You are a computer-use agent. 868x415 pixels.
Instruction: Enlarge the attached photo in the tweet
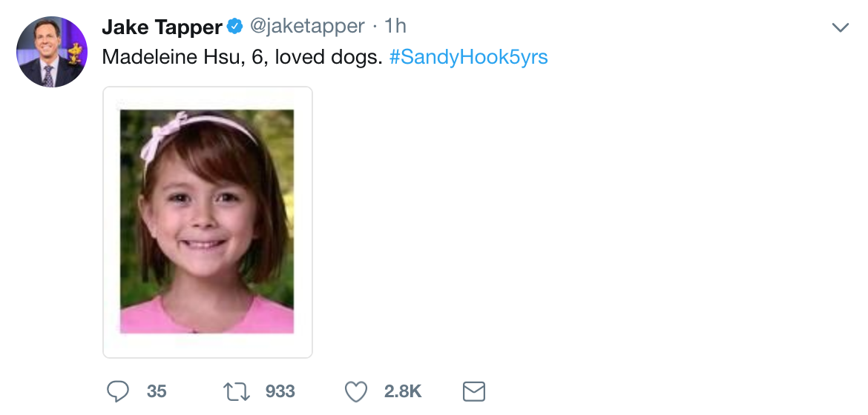click(x=207, y=222)
